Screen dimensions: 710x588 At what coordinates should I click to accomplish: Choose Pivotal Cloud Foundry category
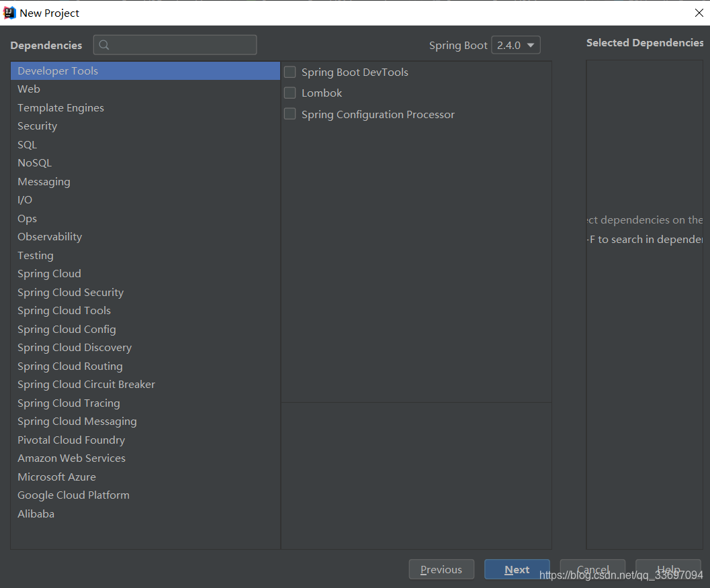(x=145, y=440)
